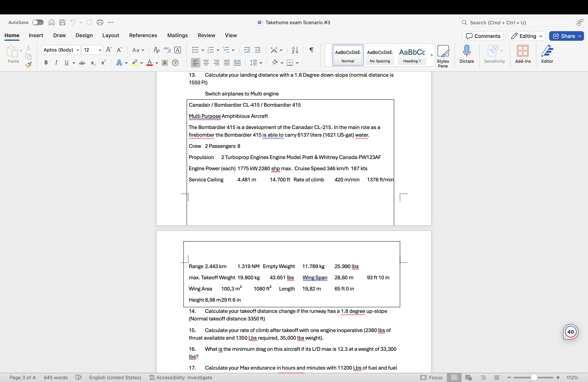
Task: Open the Layout ribbon tab
Action: [x=110, y=35]
